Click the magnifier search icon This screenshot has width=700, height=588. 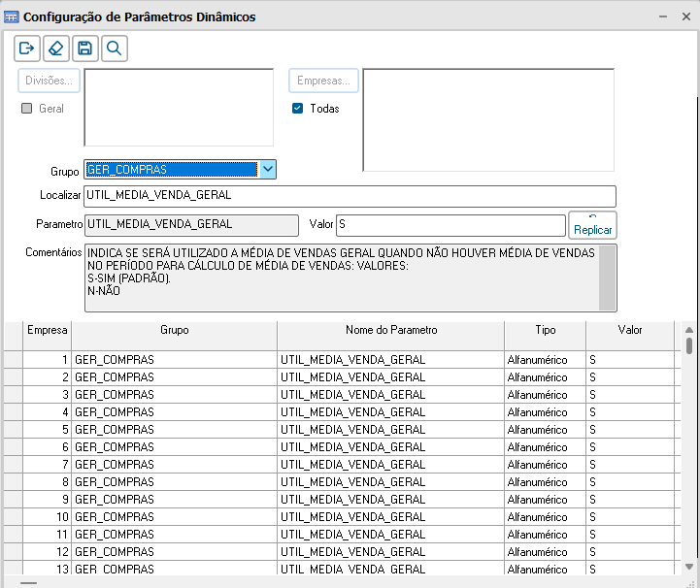[x=115, y=49]
